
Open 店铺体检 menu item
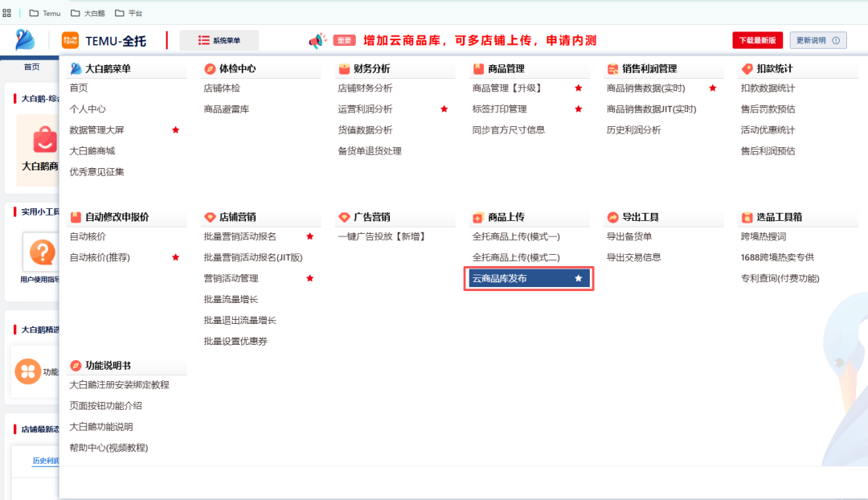click(x=222, y=88)
